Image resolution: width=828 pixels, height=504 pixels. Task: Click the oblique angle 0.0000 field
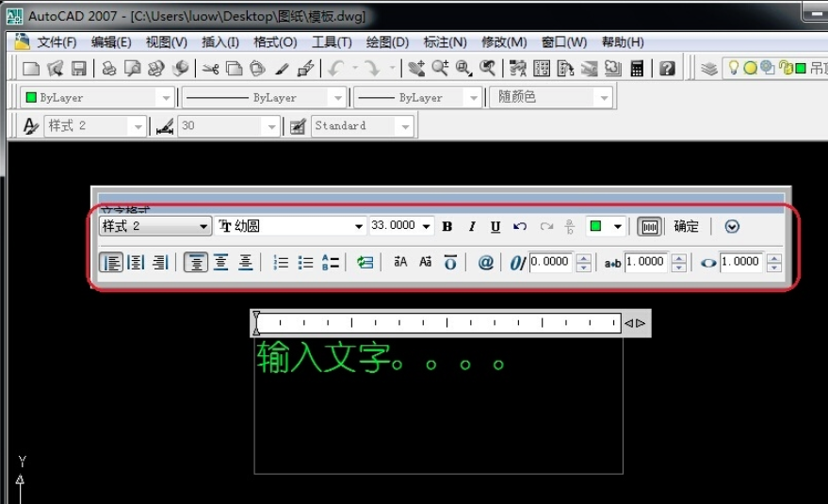pyautogui.click(x=550, y=262)
